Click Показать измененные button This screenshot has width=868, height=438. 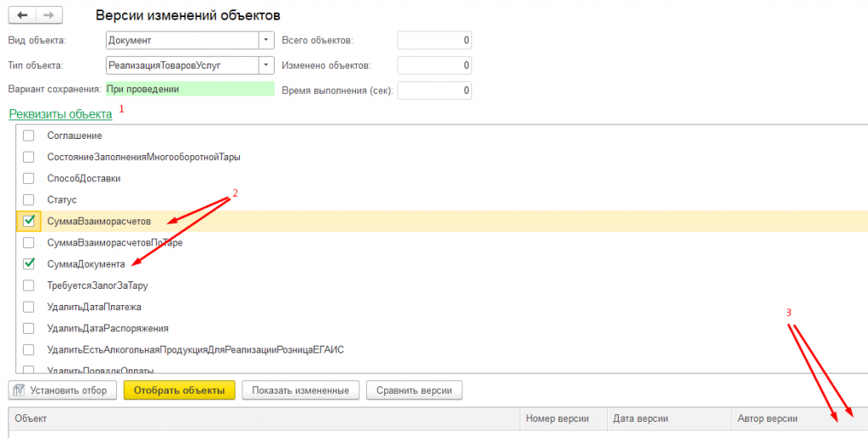tap(301, 391)
